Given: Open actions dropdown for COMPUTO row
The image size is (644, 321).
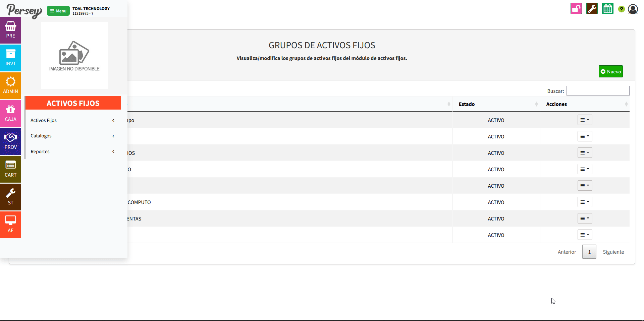Looking at the screenshot, I should point(585,202).
